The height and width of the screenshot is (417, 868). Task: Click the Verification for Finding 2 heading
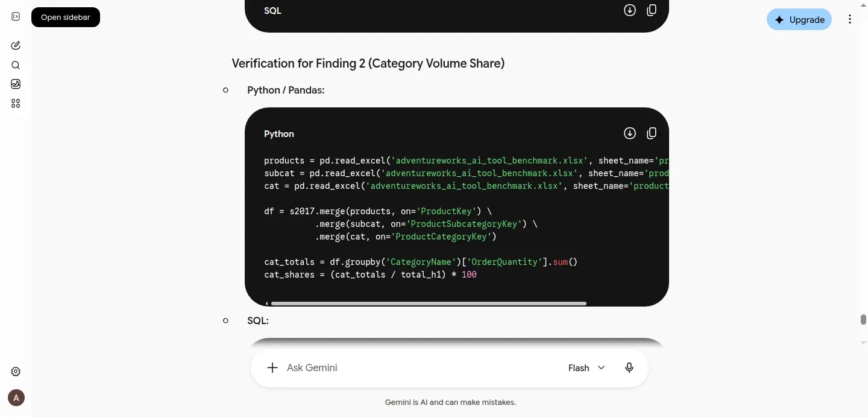pyautogui.click(x=368, y=63)
